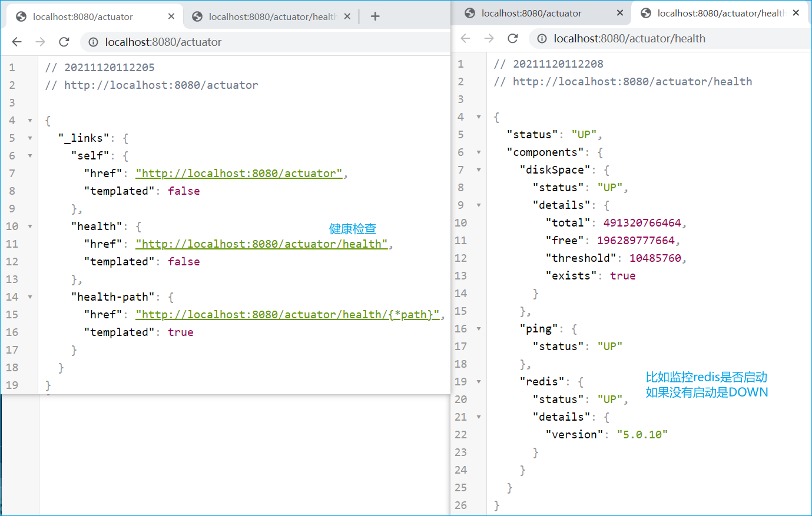Close the actuator tab in left window

pos(171,16)
